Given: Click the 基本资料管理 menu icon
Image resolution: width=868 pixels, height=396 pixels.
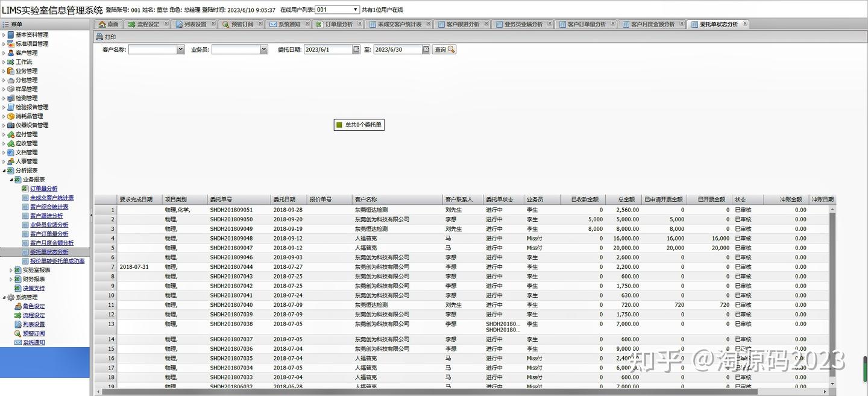Looking at the screenshot, I should [x=11, y=35].
